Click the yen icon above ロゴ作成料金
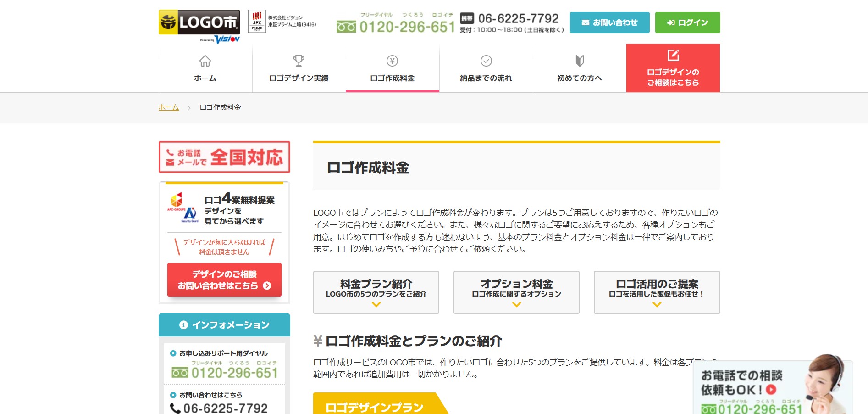Viewport: 868px width, 414px height. click(x=392, y=60)
